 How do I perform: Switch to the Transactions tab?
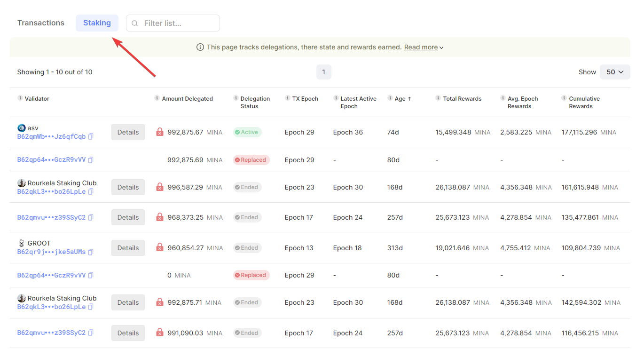tap(41, 23)
